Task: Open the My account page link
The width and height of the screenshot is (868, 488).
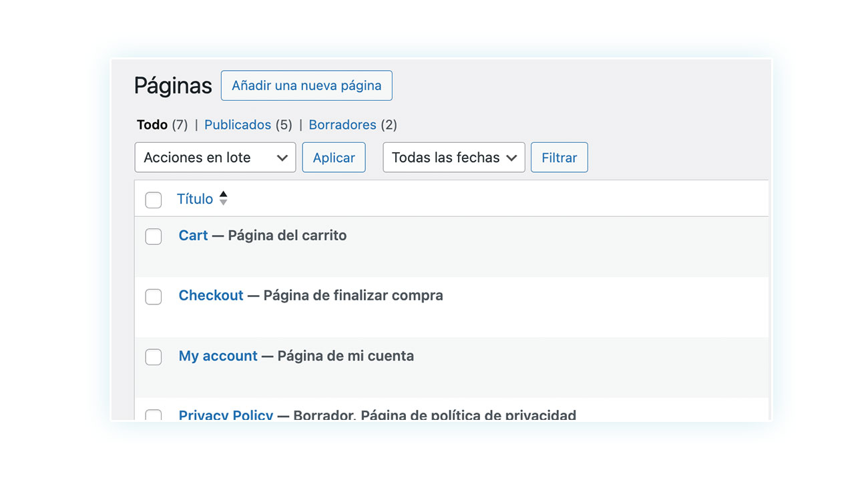Action: coord(218,356)
